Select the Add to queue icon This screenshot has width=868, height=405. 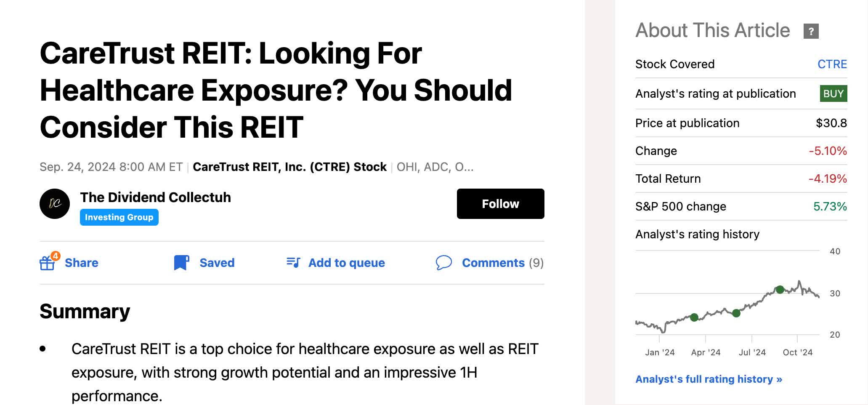pyautogui.click(x=294, y=262)
